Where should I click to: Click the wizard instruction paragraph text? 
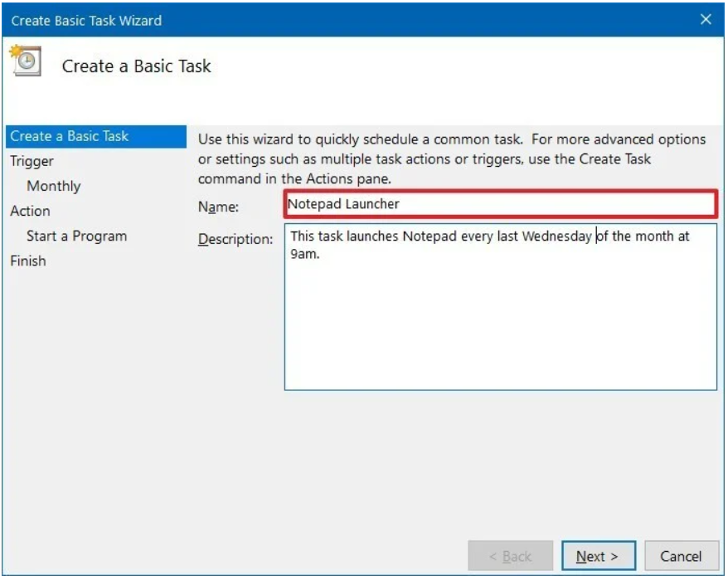click(x=452, y=158)
